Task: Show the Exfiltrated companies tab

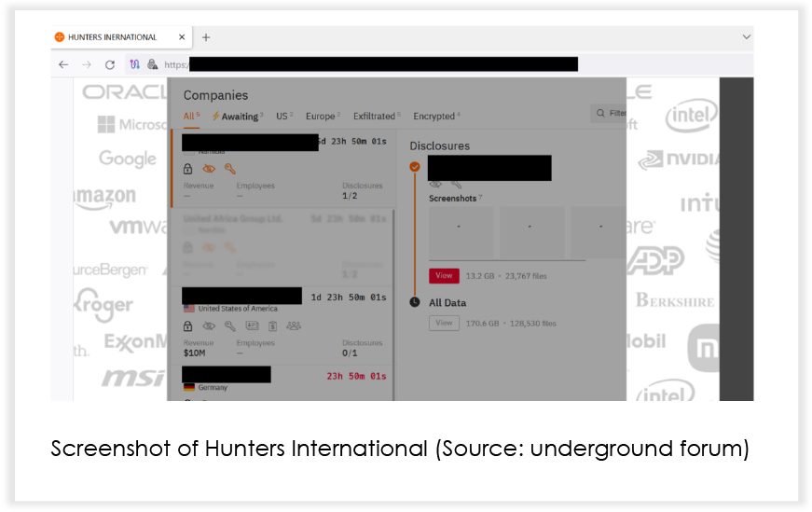Action: (x=377, y=117)
